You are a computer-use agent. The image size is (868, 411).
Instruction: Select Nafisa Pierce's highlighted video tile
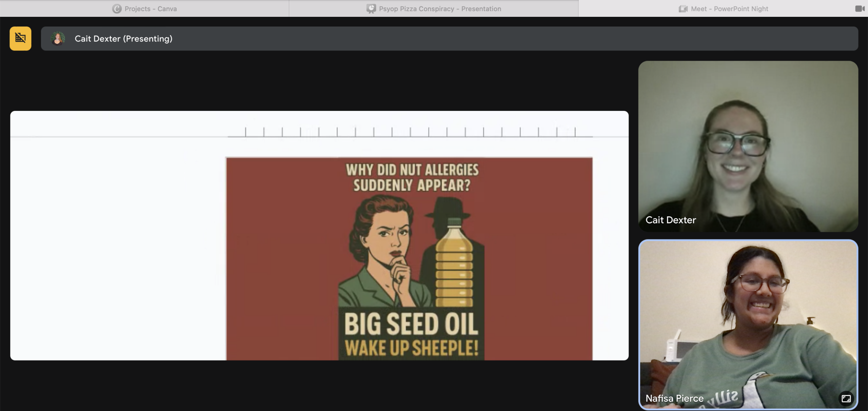(x=748, y=324)
